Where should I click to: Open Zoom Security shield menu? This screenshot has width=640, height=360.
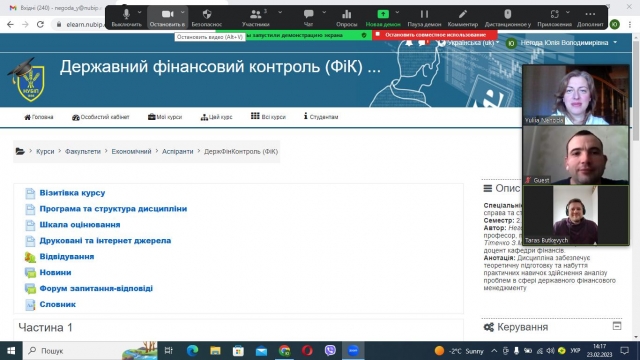pyautogui.click(x=207, y=17)
